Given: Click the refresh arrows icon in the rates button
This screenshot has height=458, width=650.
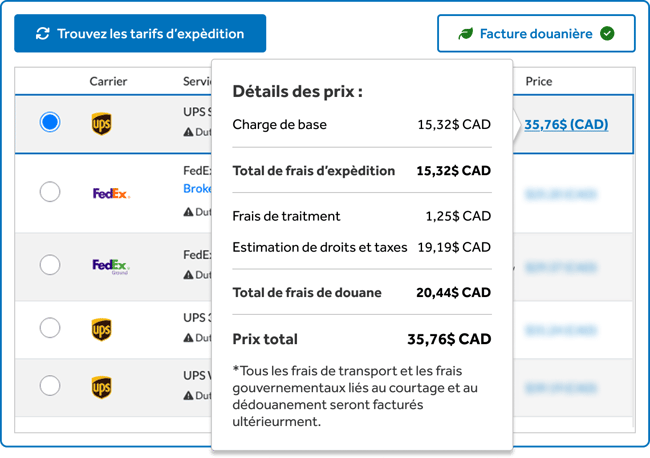Looking at the screenshot, I should click(x=43, y=34).
